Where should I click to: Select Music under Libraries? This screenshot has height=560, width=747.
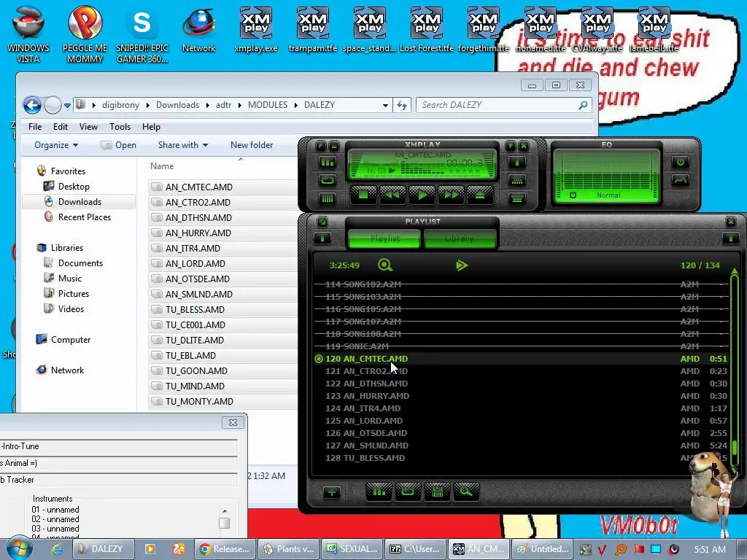click(x=69, y=279)
